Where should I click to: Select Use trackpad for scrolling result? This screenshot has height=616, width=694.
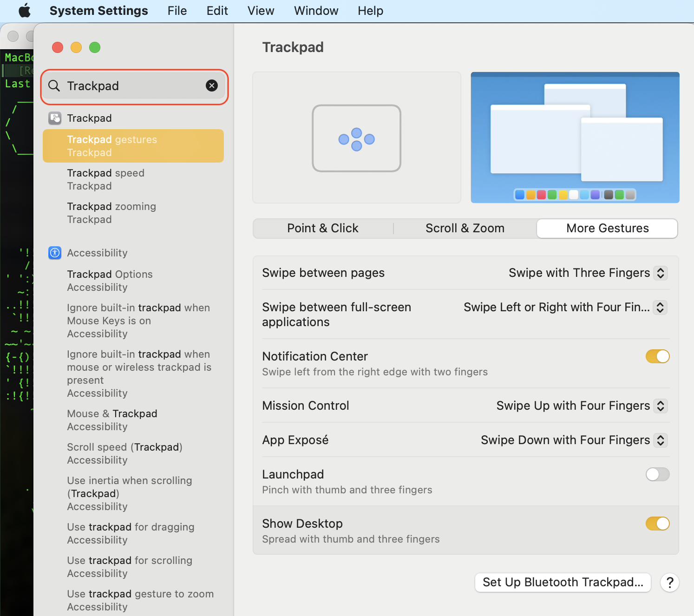point(133,567)
